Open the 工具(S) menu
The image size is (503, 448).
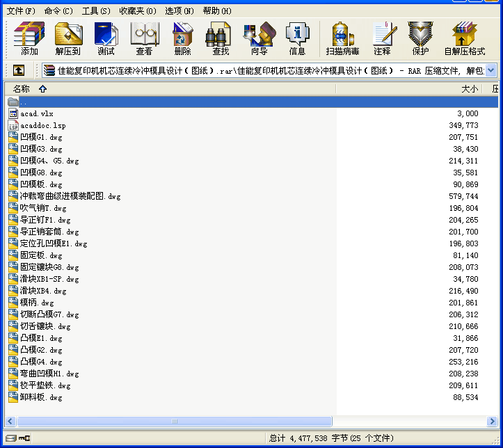(96, 11)
